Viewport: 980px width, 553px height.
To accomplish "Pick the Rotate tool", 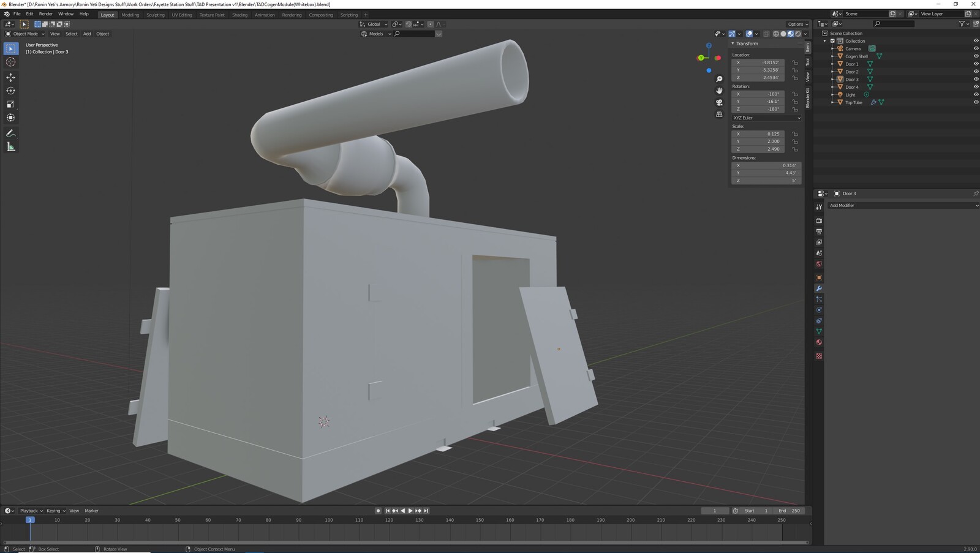I will [11, 91].
